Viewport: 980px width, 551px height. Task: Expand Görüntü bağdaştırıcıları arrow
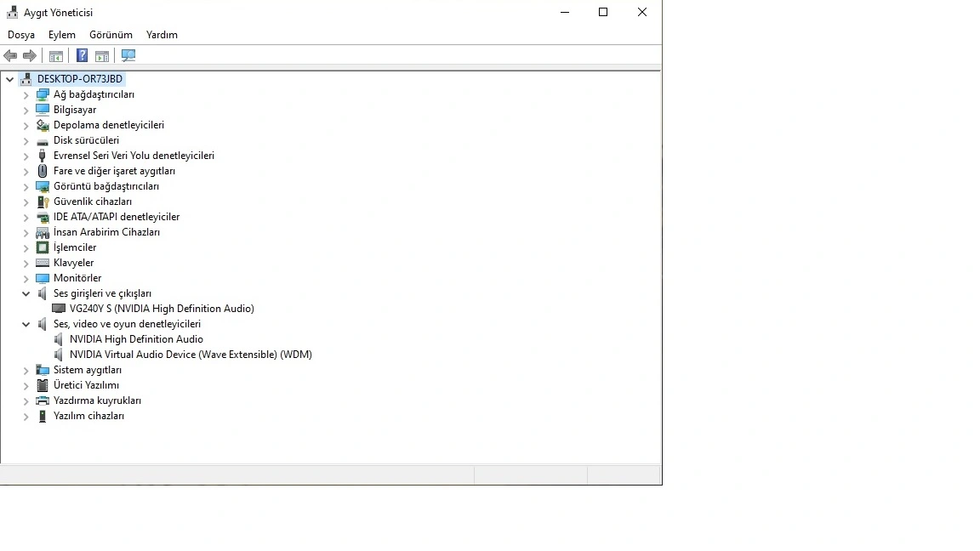pyautogui.click(x=26, y=187)
